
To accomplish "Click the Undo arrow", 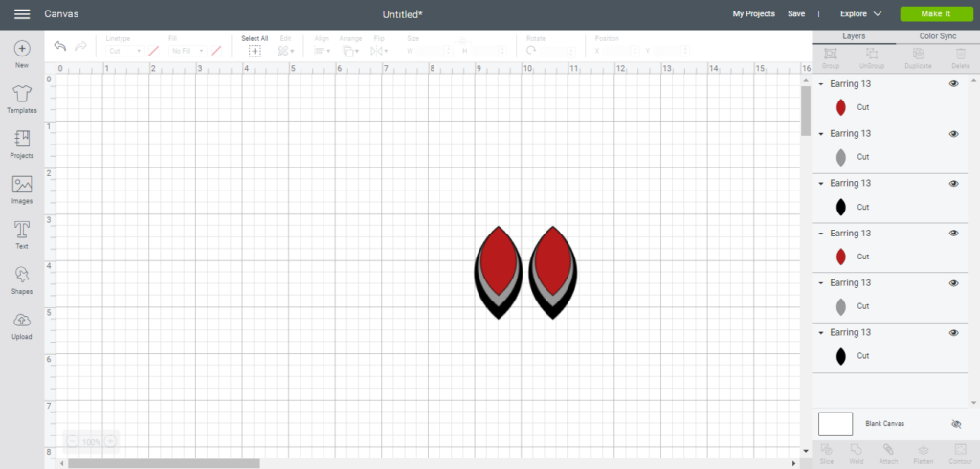I will click(x=60, y=47).
